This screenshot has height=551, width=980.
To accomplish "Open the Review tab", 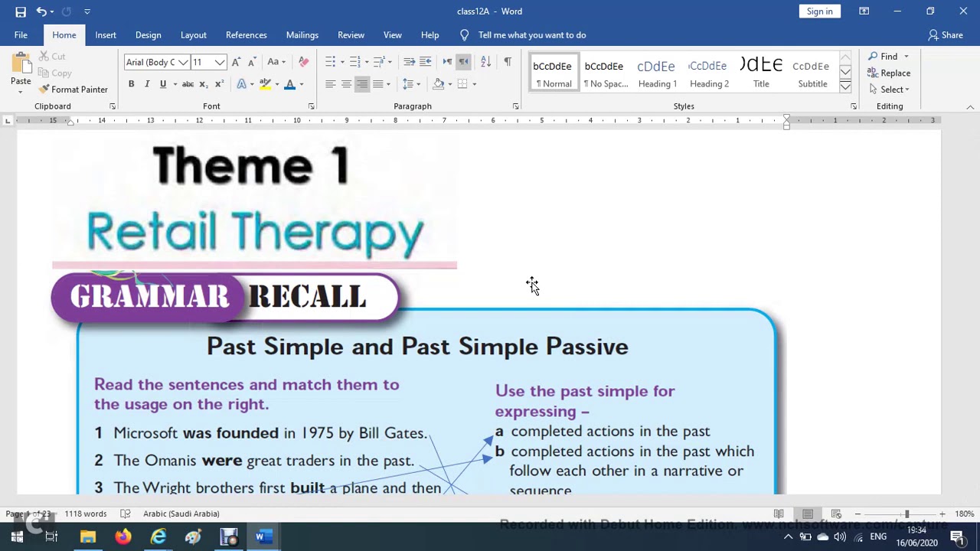I will (x=351, y=35).
